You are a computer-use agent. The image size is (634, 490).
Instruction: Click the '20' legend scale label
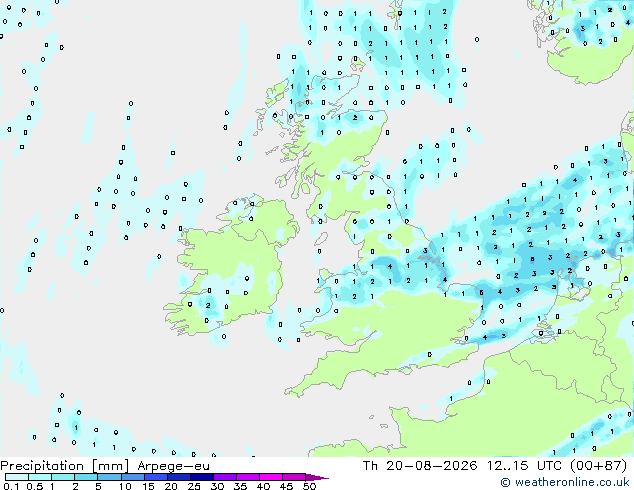(x=171, y=486)
